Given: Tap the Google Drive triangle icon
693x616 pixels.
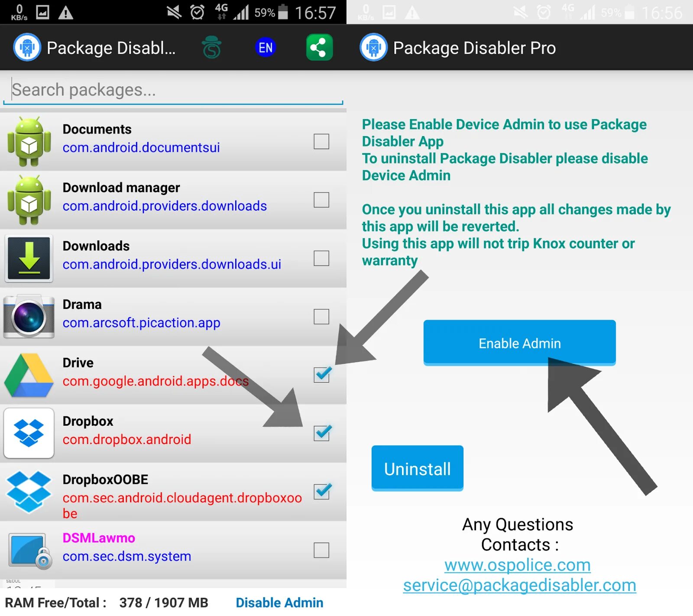Looking at the screenshot, I should (x=29, y=375).
